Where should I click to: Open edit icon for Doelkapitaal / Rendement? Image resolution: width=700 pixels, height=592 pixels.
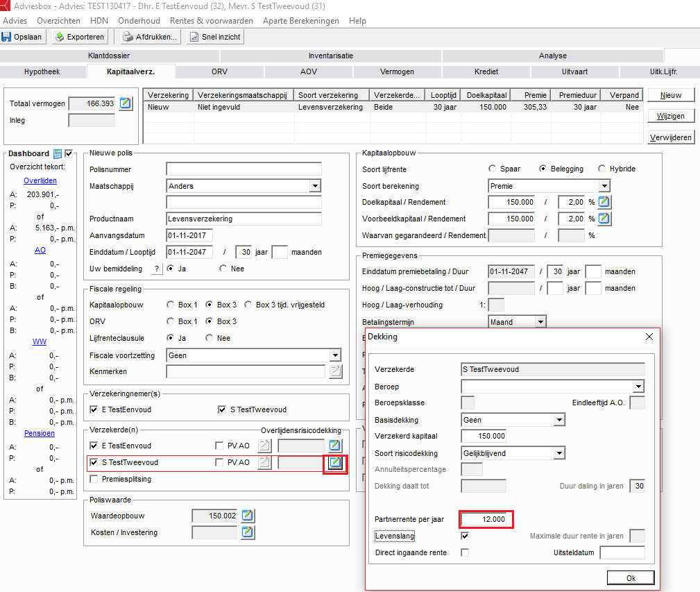coord(604,202)
